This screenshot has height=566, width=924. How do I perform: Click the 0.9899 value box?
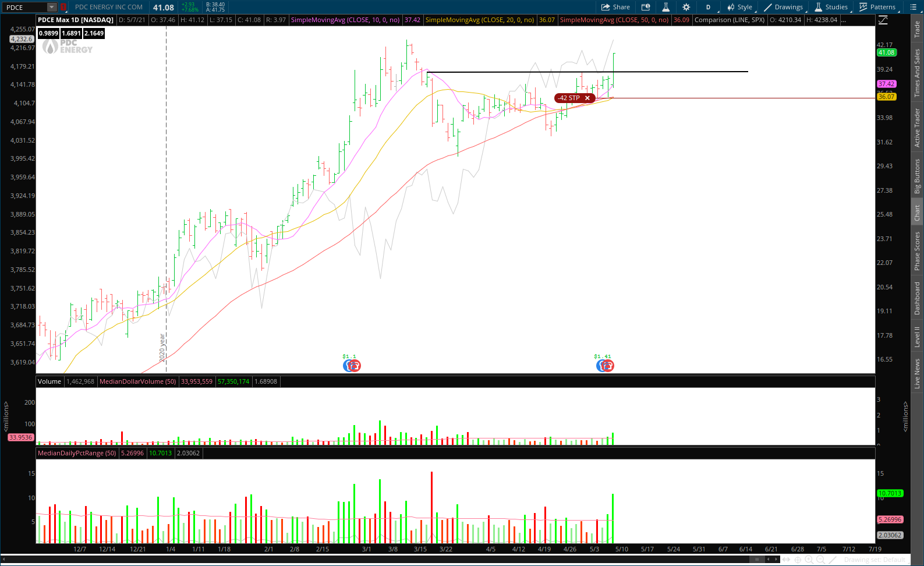(x=49, y=33)
